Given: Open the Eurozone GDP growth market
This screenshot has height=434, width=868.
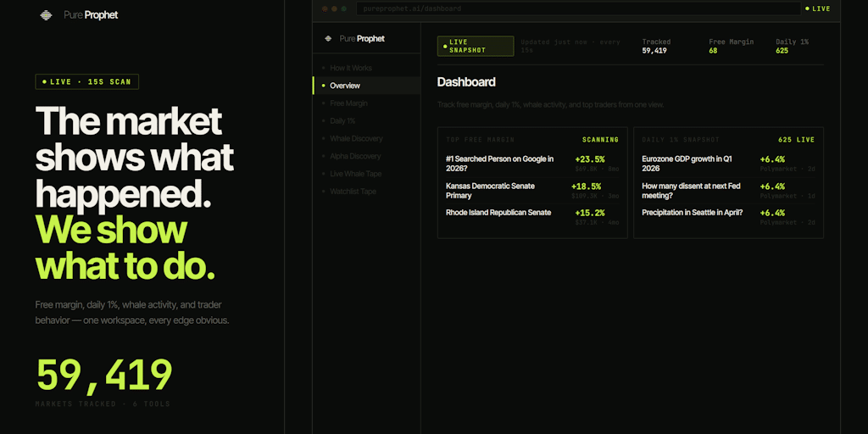Looking at the screenshot, I should tap(689, 163).
